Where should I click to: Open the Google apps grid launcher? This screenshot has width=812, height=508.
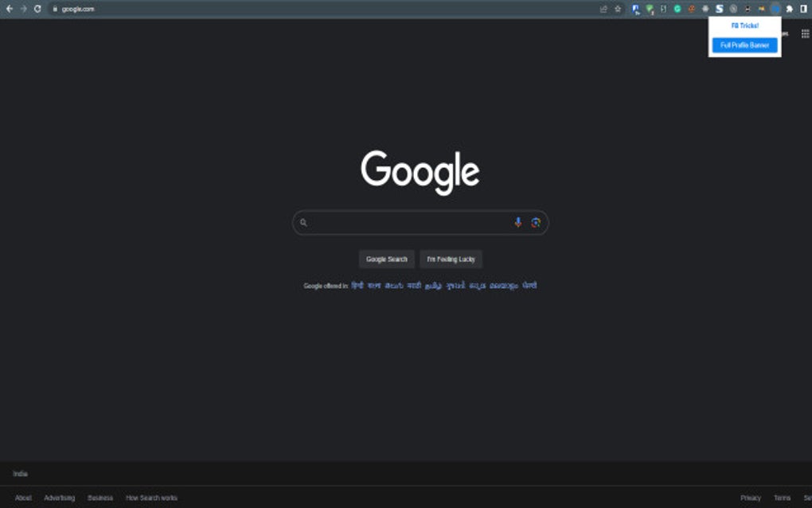point(804,33)
